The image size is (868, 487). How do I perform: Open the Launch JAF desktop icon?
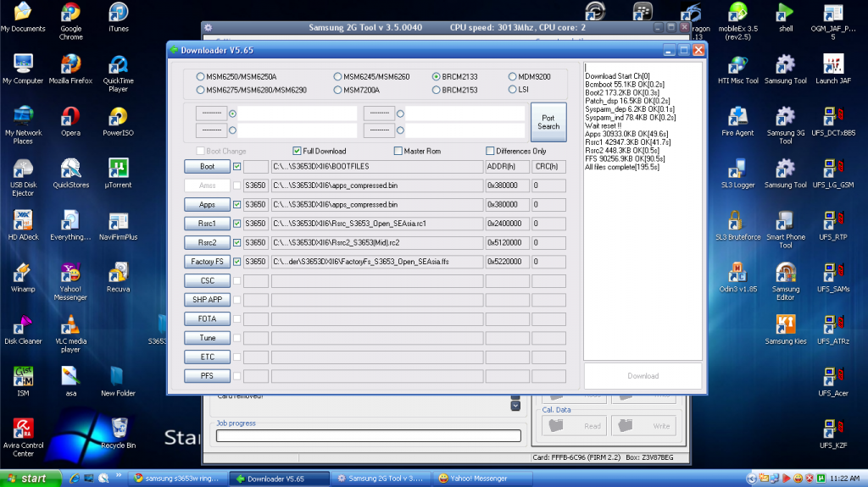click(833, 69)
